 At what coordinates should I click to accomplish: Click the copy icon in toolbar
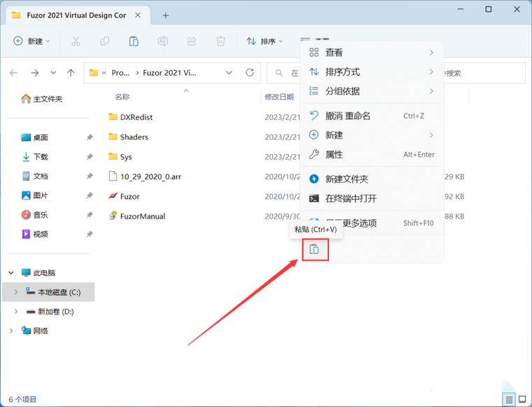point(105,41)
